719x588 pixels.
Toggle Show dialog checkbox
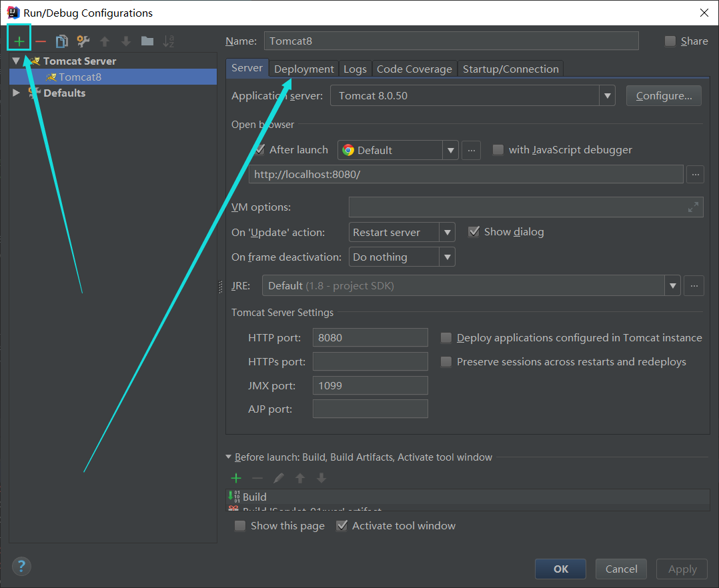(x=474, y=232)
